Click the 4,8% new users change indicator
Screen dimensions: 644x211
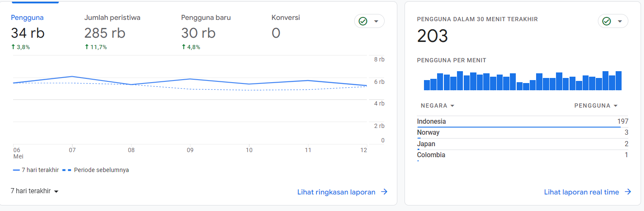pos(191,47)
